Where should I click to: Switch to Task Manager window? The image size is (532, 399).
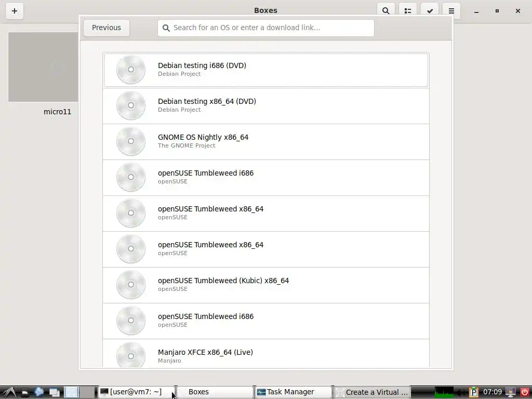pos(294,392)
